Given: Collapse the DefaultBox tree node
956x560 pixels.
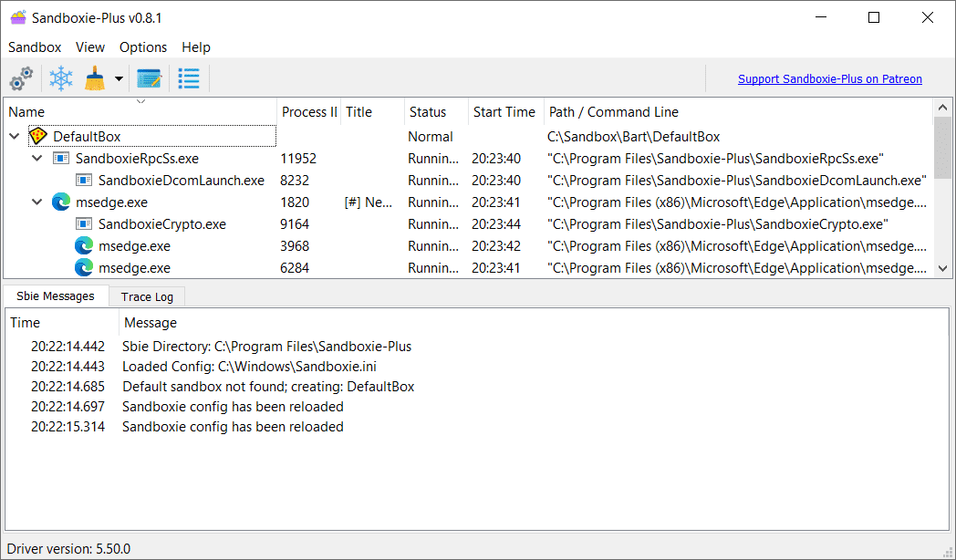Looking at the screenshot, I should [x=15, y=137].
